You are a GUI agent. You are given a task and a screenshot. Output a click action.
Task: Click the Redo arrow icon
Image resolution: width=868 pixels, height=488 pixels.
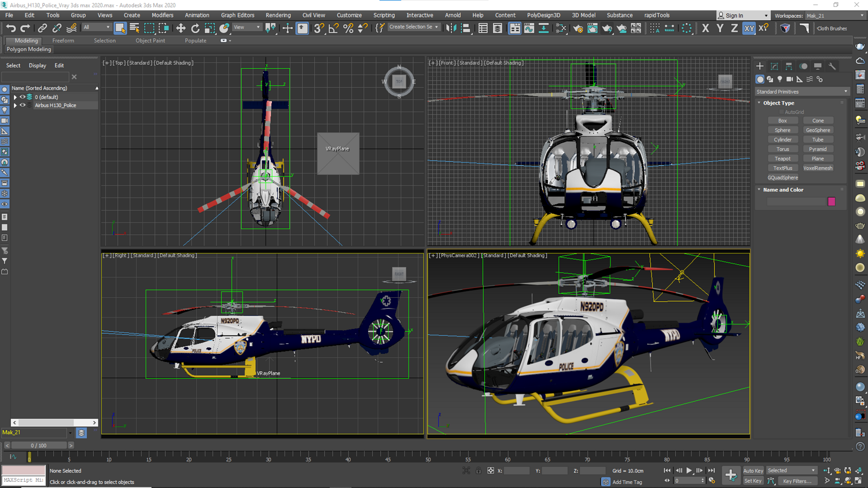click(25, 28)
